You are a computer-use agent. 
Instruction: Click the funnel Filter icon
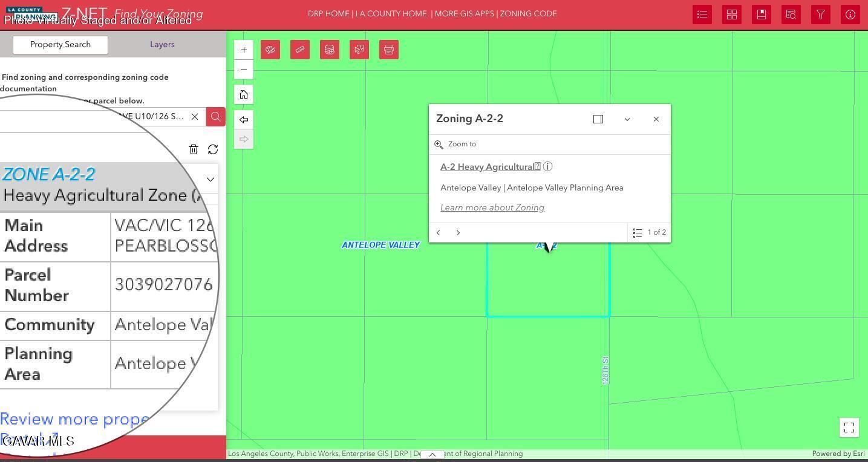pyautogui.click(x=821, y=15)
